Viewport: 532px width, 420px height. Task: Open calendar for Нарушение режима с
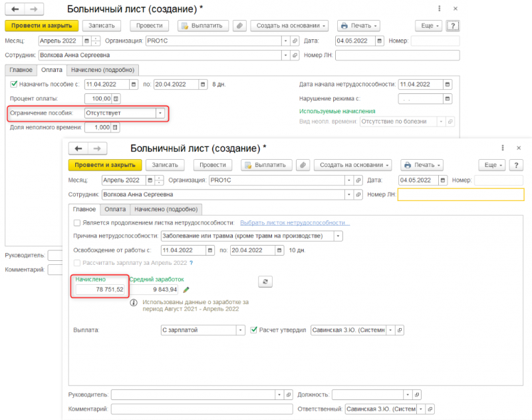click(x=448, y=99)
